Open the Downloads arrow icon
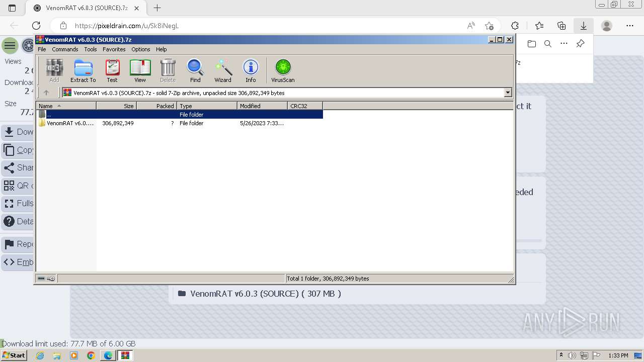This screenshot has height=362, width=644. (x=584, y=26)
